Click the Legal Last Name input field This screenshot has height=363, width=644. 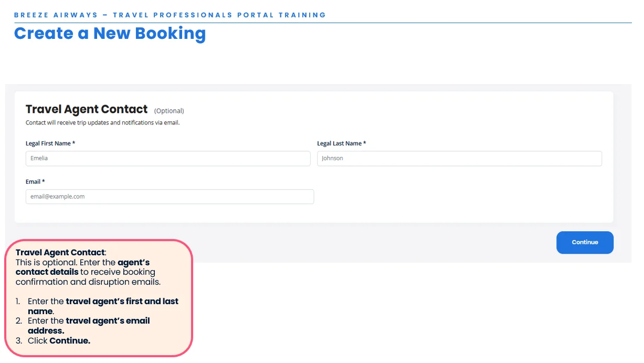[459, 158]
